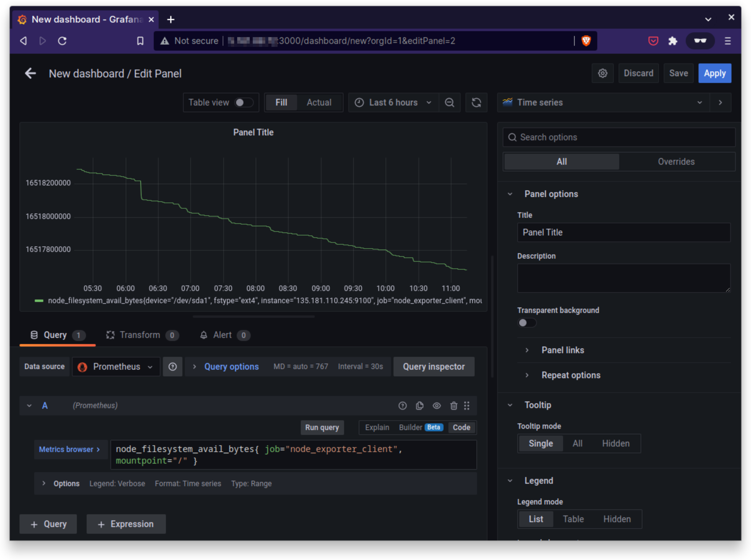This screenshot has width=751, height=560.
Task: Zoom out the time range
Action: point(450,102)
